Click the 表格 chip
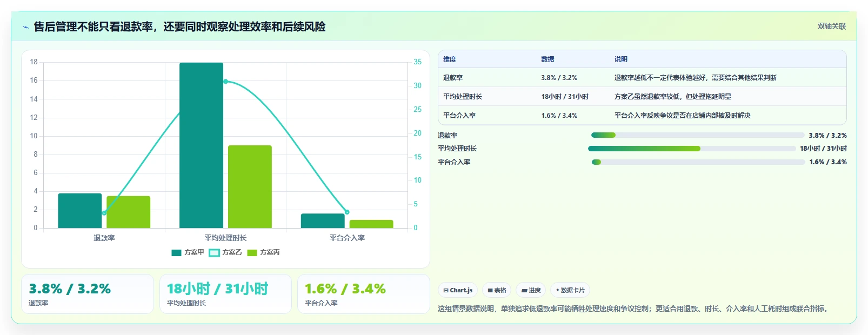The height and width of the screenshot is (335, 868). (497, 290)
